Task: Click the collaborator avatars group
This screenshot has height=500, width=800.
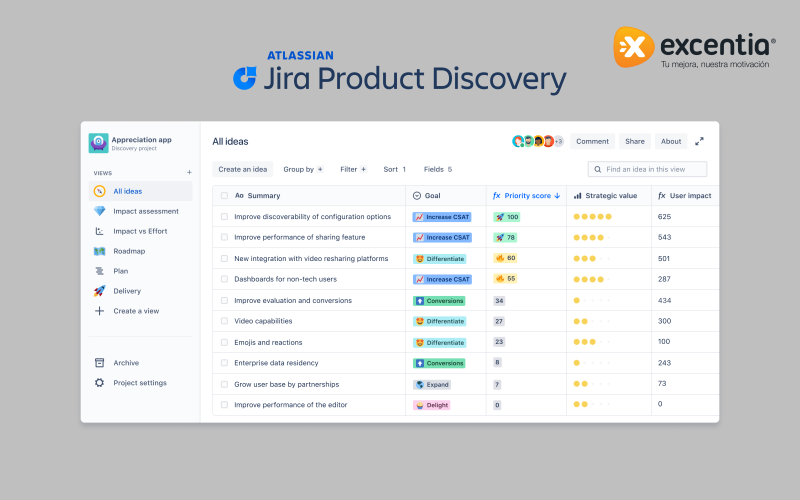Action: click(x=538, y=141)
